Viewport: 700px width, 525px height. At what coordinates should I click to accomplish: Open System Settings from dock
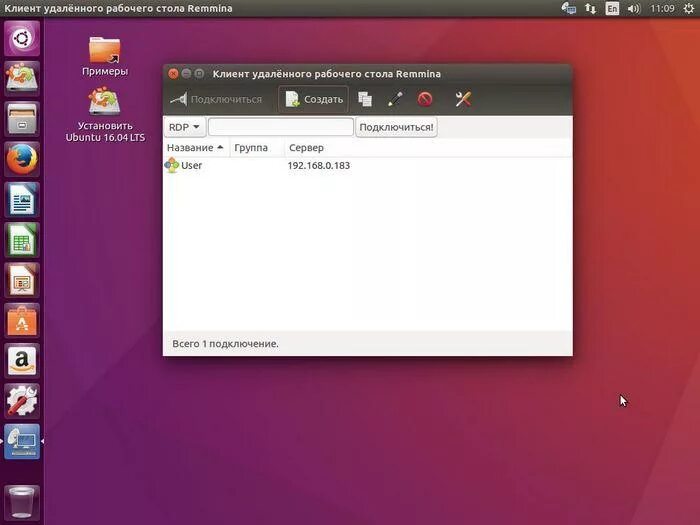click(x=22, y=401)
